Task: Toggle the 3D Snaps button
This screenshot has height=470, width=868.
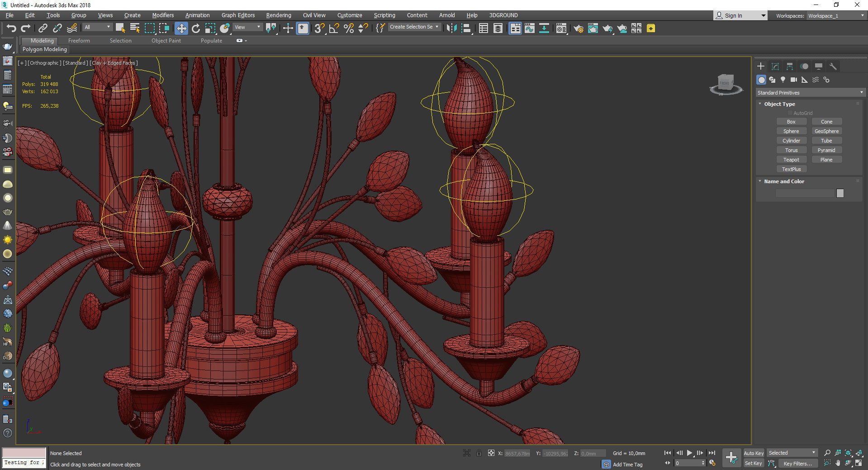Action: point(319,28)
